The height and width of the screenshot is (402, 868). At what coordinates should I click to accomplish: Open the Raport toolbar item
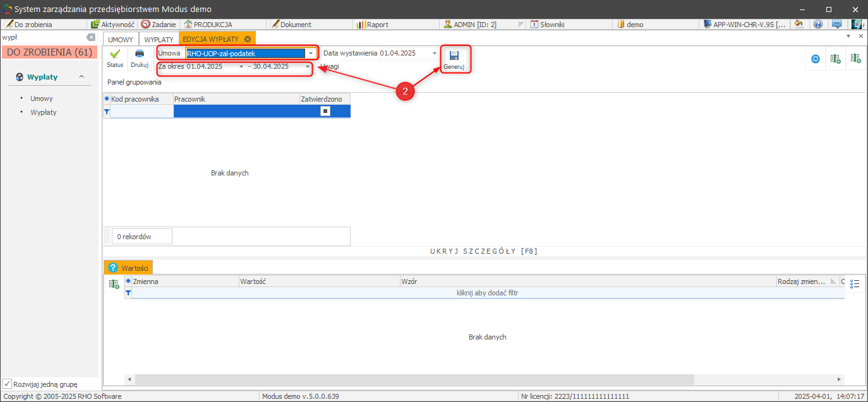point(373,24)
